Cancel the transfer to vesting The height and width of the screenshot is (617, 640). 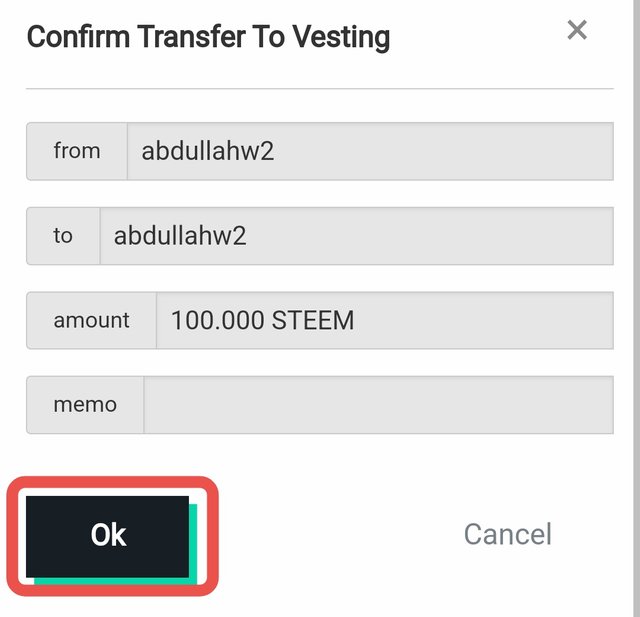point(508,534)
